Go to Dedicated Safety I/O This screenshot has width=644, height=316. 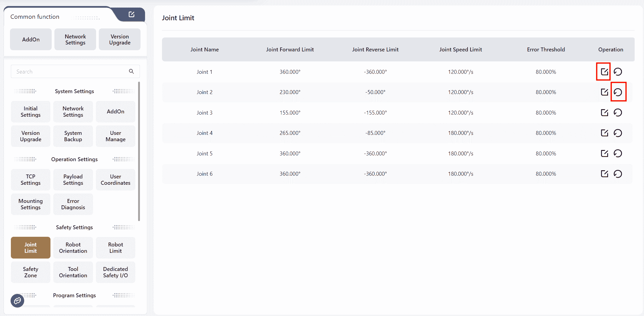pyautogui.click(x=115, y=272)
